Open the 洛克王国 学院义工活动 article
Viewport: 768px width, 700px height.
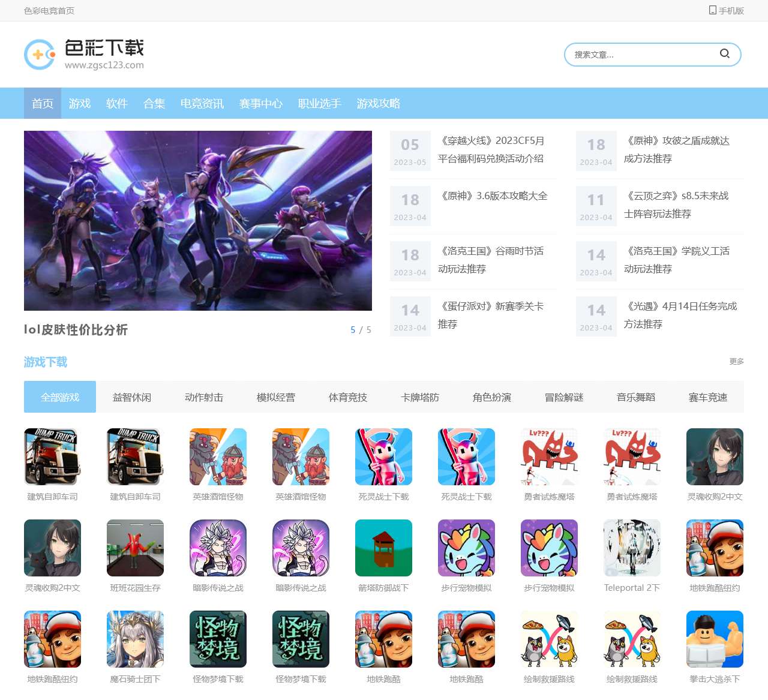click(x=677, y=260)
